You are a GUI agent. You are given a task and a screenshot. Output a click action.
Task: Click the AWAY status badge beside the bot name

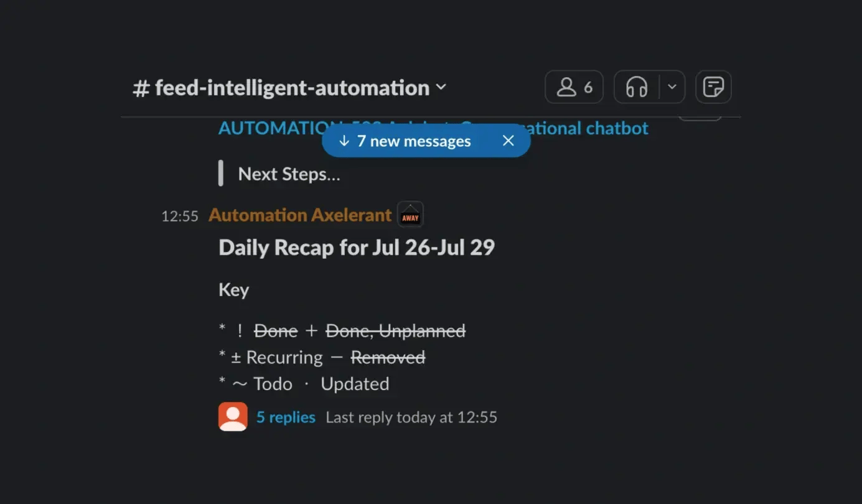[410, 215]
